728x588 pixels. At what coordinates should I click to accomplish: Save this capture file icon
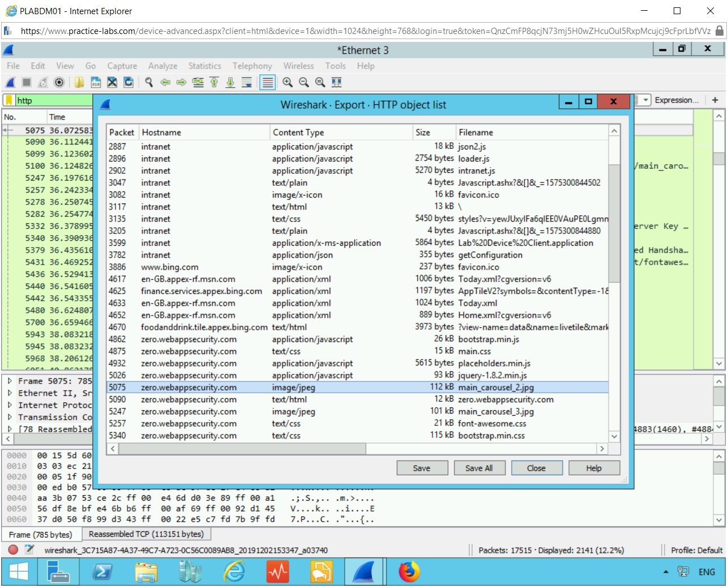click(96, 83)
